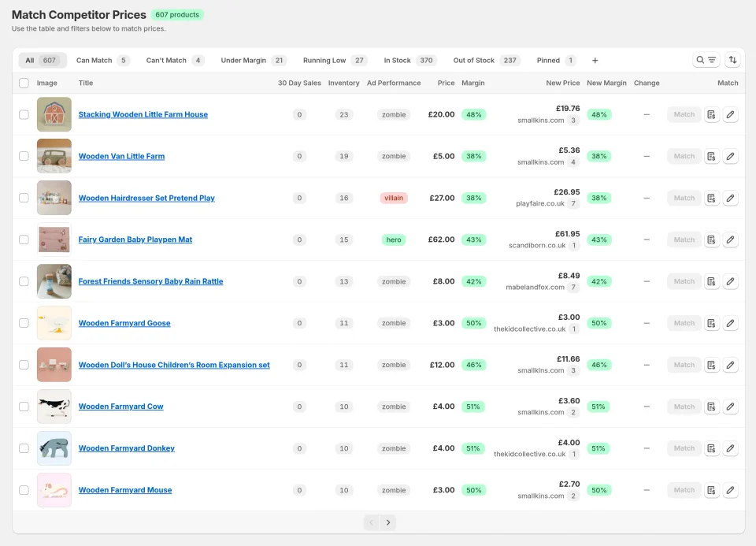Screen dimensions: 756x546
Task: Click the 30 Day Sales column header
Action: pos(299,83)
